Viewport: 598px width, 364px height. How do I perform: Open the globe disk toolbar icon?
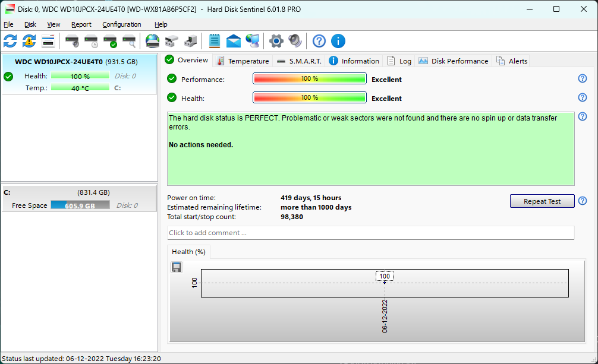152,41
